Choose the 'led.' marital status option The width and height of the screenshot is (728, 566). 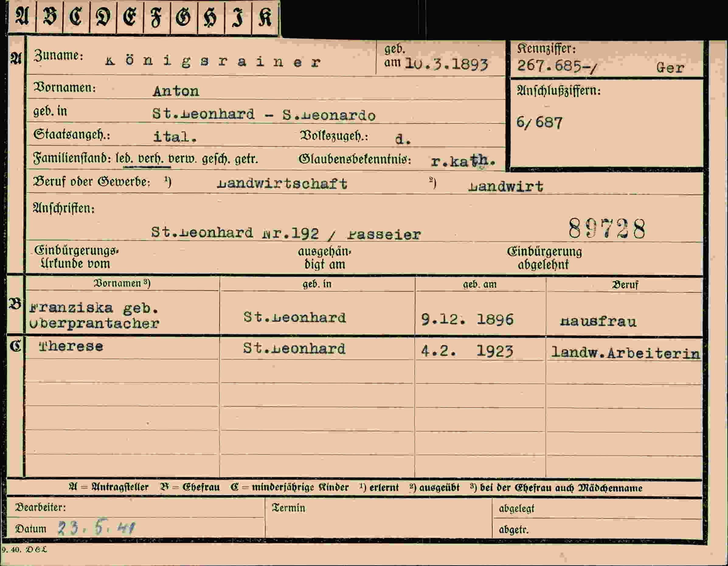point(124,159)
